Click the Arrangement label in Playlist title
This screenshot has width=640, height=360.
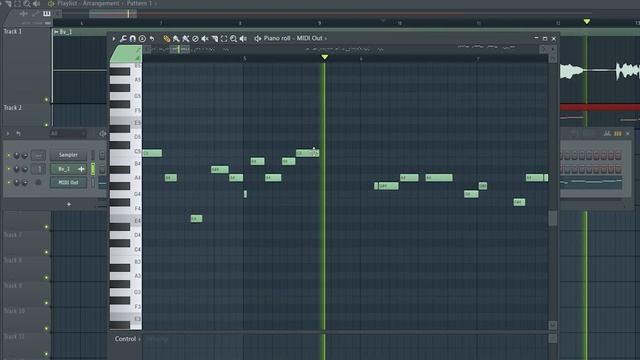click(101, 3)
